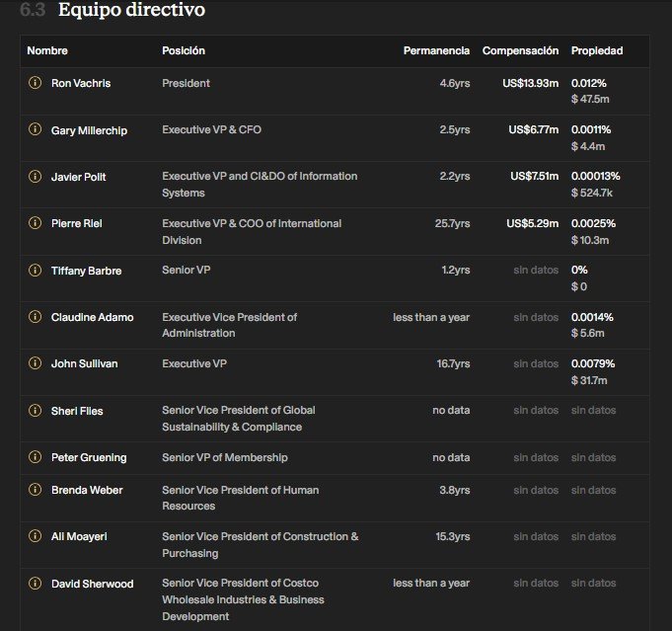The image size is (672, 631).
Task: Open info icon for David Sherwood
Action: click(35, 583)
